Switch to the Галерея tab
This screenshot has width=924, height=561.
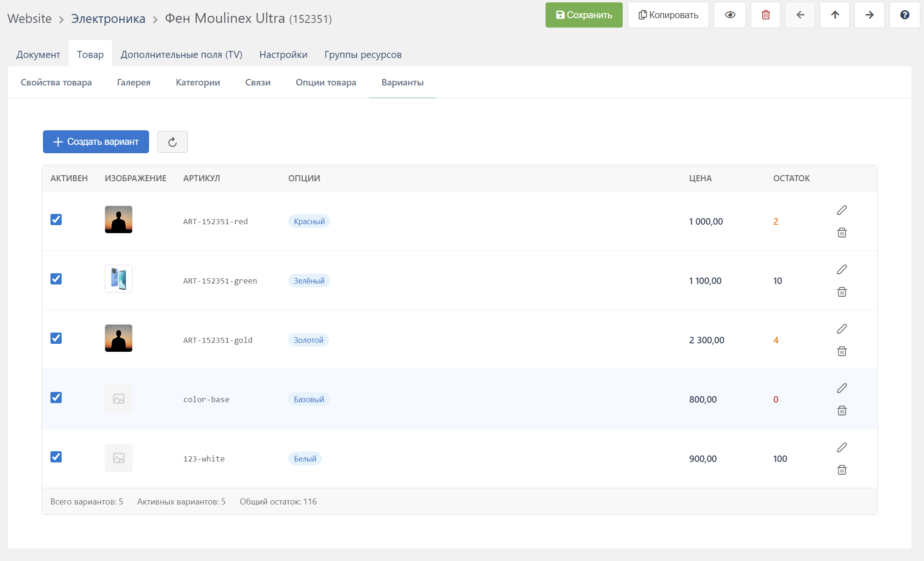point(134,82)
